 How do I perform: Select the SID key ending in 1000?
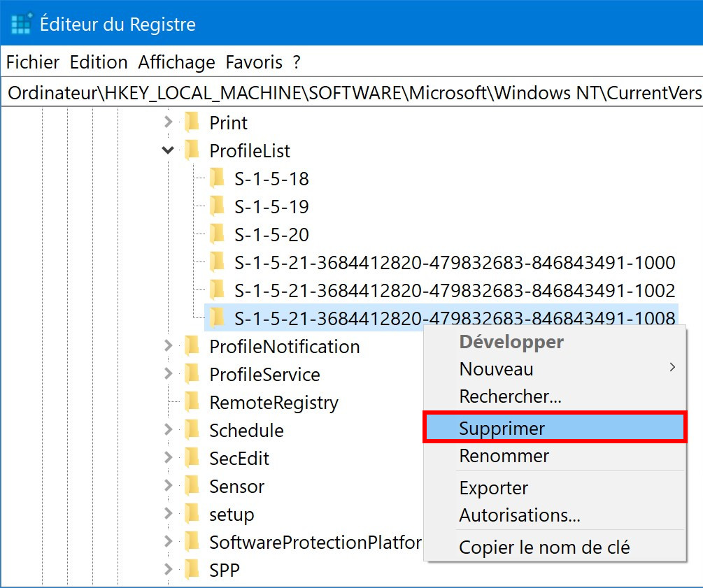pos(455,263)
